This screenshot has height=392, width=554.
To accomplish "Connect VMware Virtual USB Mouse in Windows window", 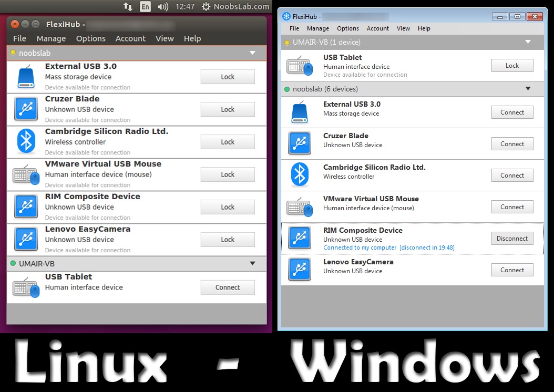I will point(512,207).
